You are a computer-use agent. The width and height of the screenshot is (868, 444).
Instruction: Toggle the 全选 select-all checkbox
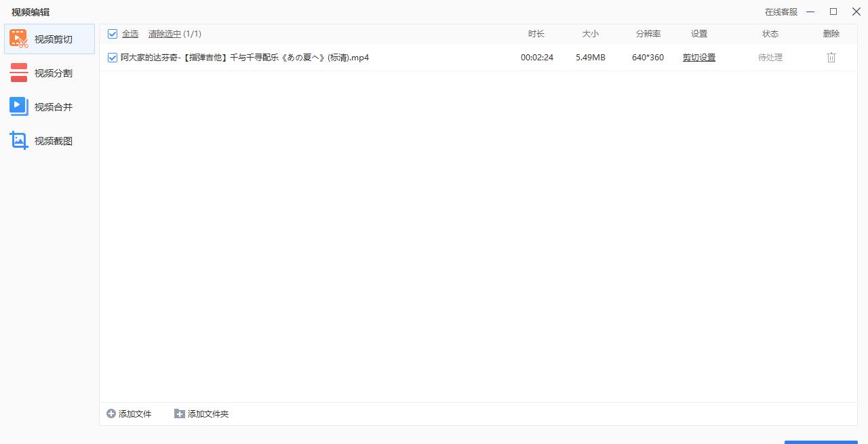pyautogui.click(x=113, y=34)
